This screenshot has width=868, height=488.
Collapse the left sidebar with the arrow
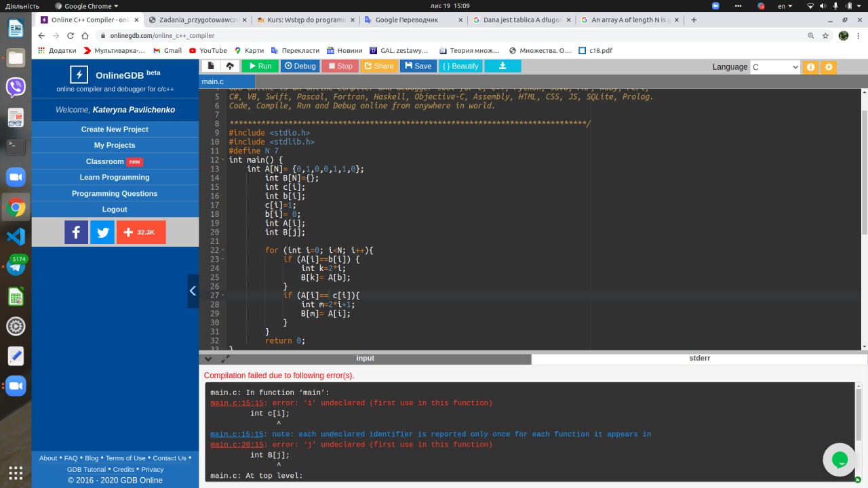click(x=193, y=291)
